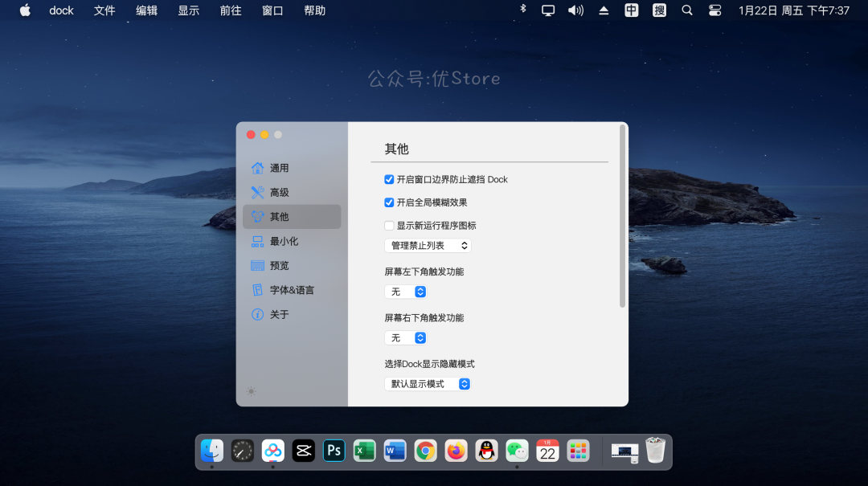Open the 默认显示模式 dropdown
Screen dimensions: 868x486
pyautogui.click(x=428, y=384)
